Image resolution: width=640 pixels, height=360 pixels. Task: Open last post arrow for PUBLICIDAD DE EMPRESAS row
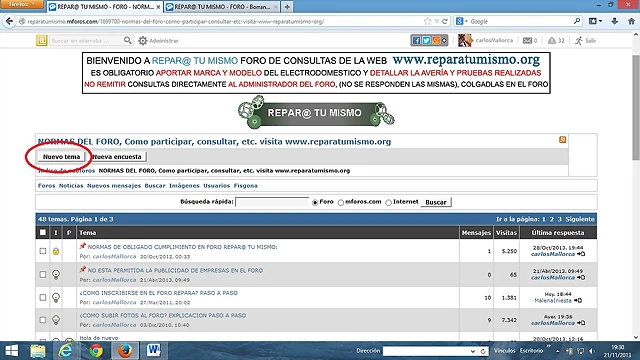click(581, 278)
